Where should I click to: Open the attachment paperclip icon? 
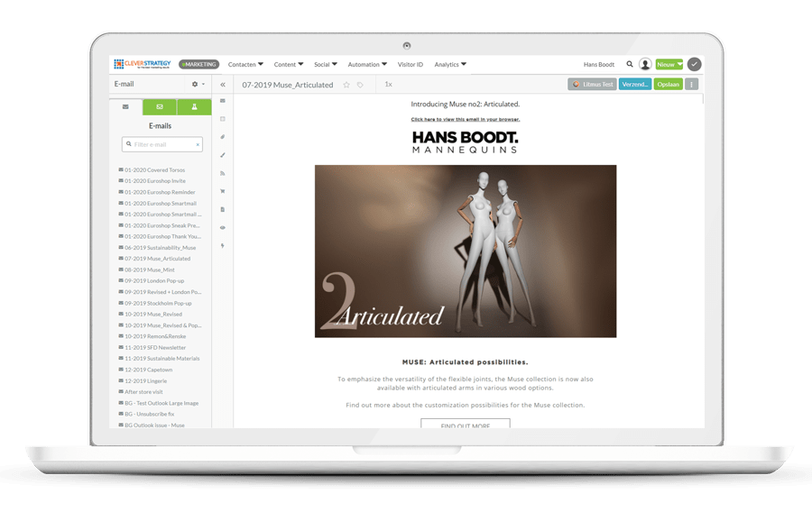click(223, 137)
